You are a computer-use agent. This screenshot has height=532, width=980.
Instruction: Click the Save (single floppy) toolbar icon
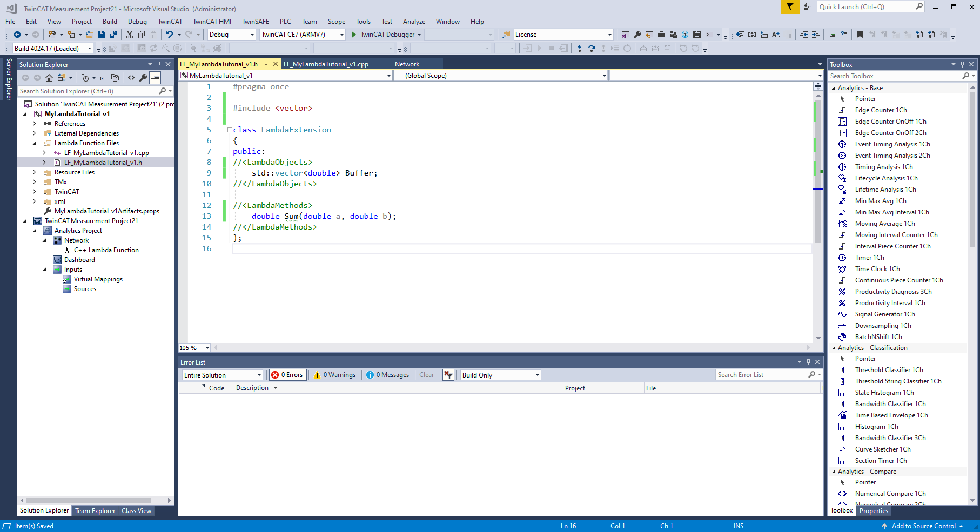click(x=102, y=35)
